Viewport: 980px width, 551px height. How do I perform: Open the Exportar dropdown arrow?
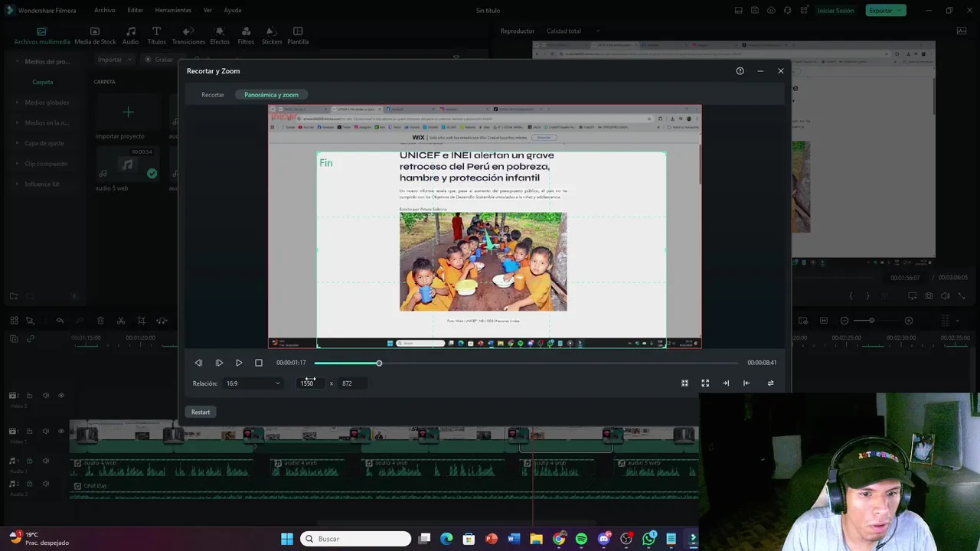[x=900, y=11]
